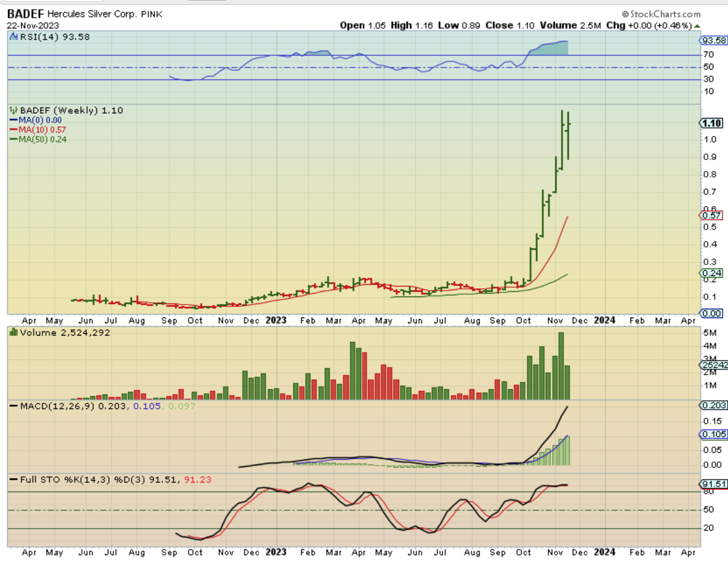728x562 pixels.
Task: Click the Hercules Silver Corp. company name
Action: [x=92, y=14]
